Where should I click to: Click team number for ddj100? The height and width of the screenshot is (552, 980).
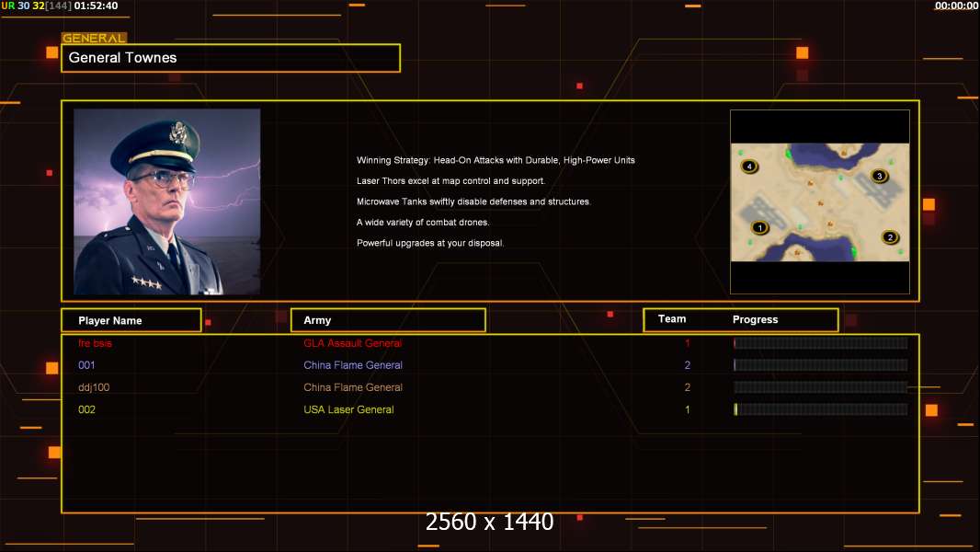pos(688,387)
